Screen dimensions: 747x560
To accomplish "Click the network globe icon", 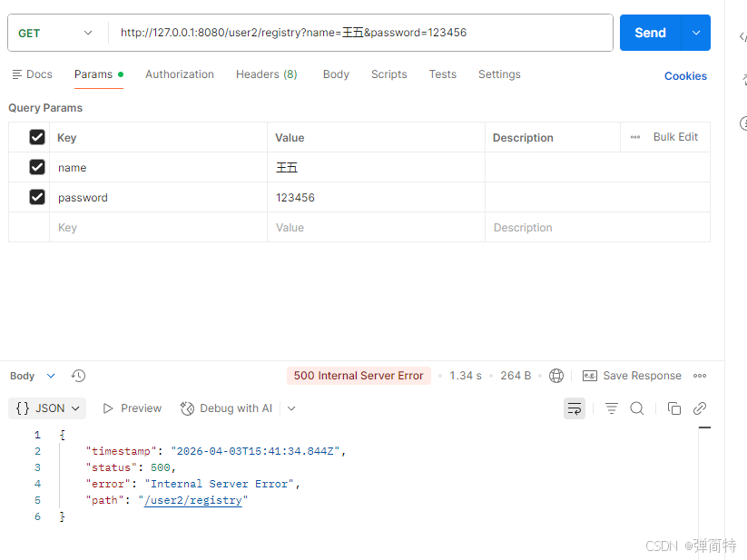I will [x=556, y=376].
